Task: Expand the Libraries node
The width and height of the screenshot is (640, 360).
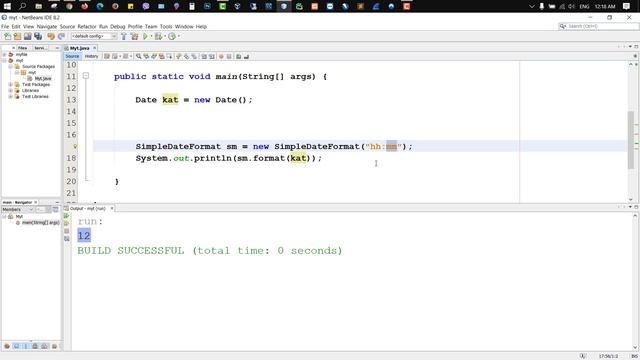Action: [x=11, y=91]
